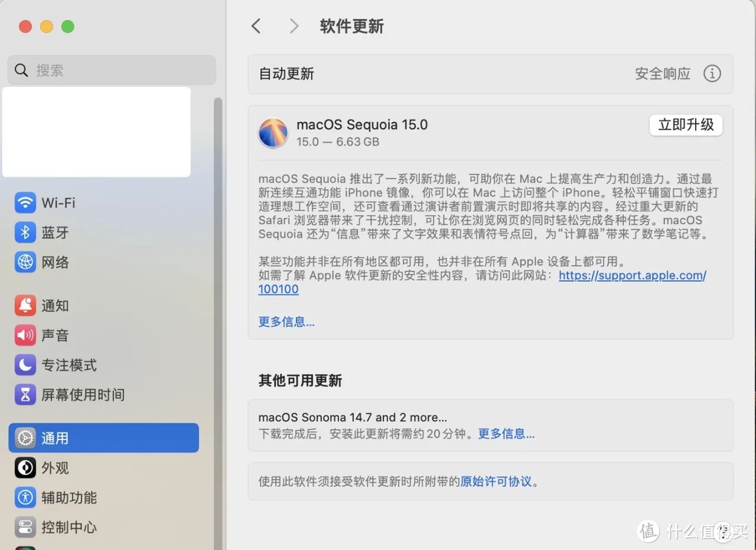Click the yellow minimize window button

pos(46,27)
